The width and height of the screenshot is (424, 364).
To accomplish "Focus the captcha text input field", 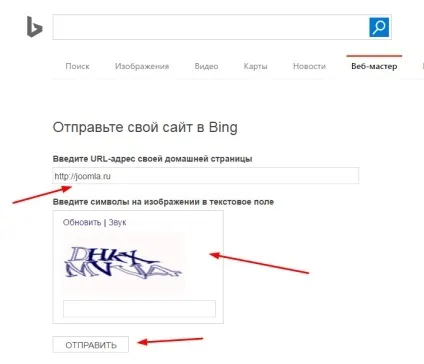I will 139,309.
